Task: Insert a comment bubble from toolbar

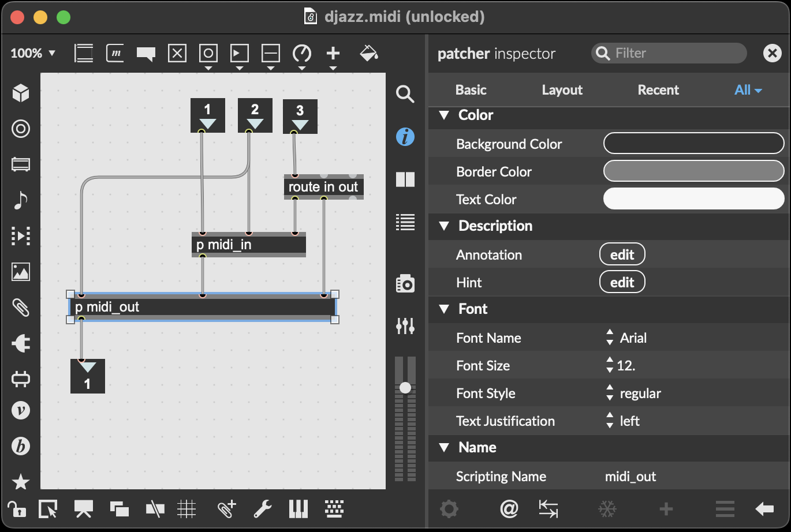Action: pyautogui.click(x=146, y=54)
